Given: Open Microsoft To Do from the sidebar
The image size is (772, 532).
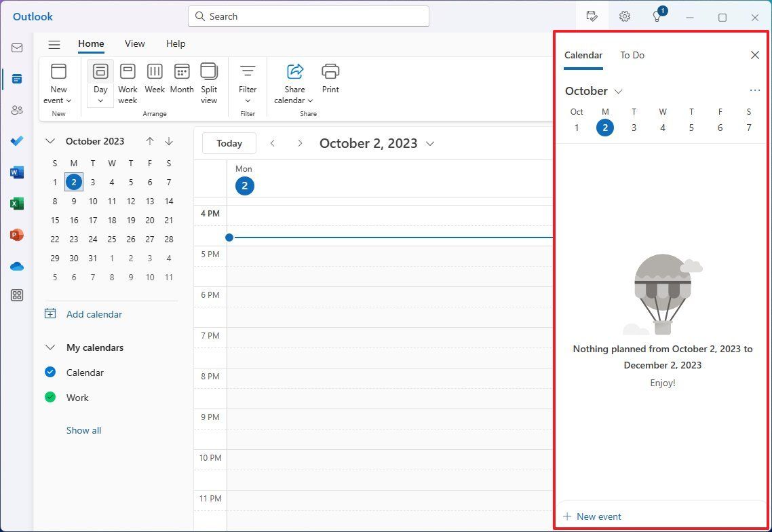Looking at the screenshot, I should click(x=16, y=141).
